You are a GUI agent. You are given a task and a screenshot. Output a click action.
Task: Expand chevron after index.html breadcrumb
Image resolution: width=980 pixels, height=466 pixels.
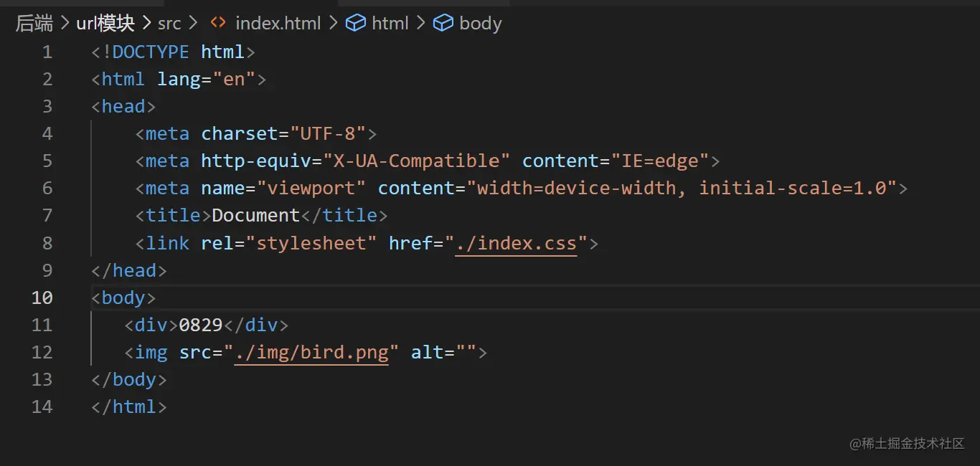click(x=333, y=24)
